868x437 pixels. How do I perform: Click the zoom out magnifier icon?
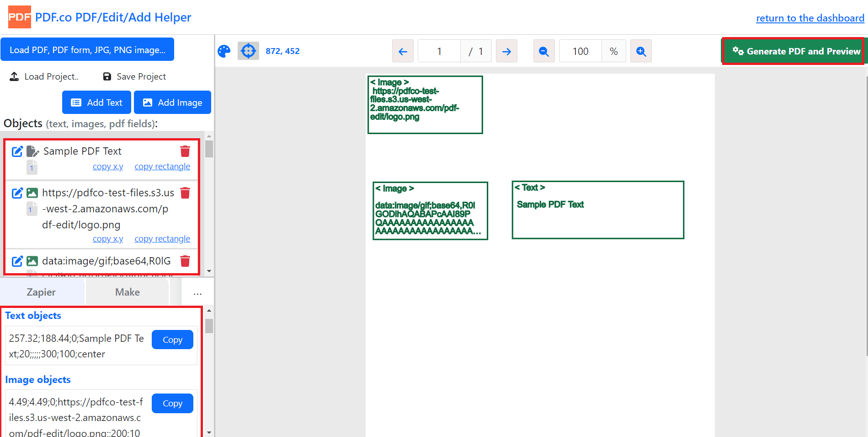coord(544,51)
